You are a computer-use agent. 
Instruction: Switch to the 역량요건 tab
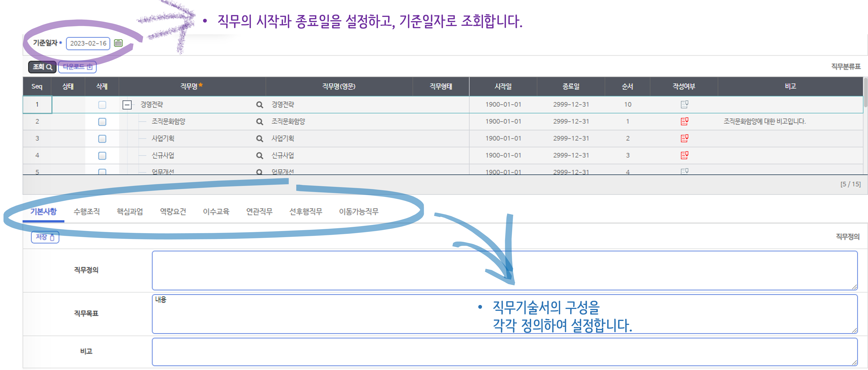pos(173,212)
